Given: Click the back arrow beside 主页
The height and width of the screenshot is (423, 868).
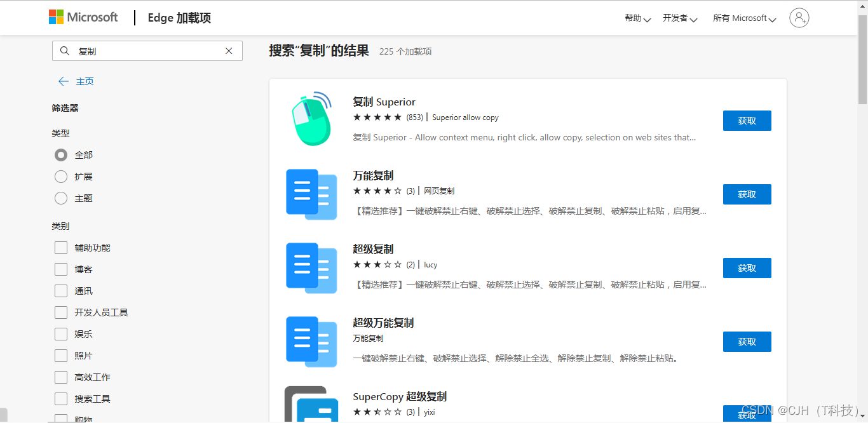Looking at the screenshot, I should (63, 81).
